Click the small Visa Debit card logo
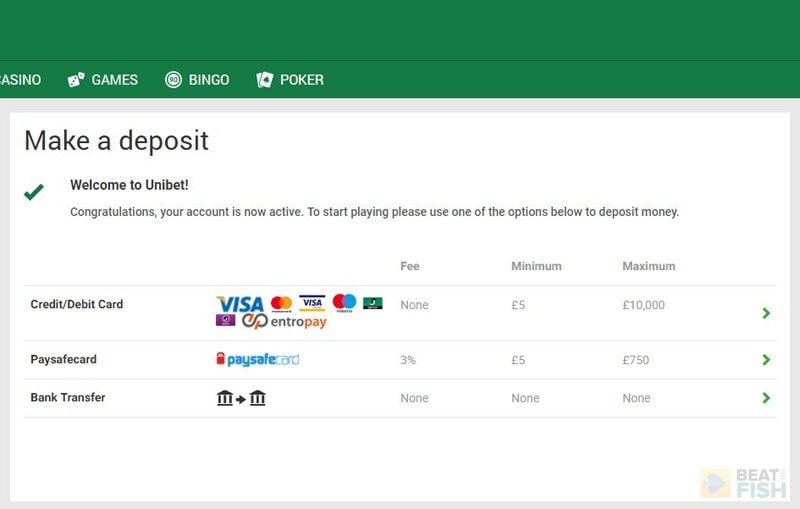Screen dimensions: 800x509 [x=312, y=303]
